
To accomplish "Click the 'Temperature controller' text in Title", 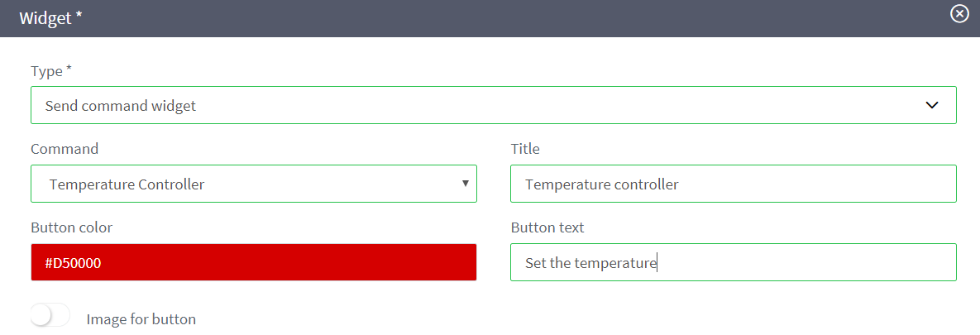I will click(x=601, y=184).
